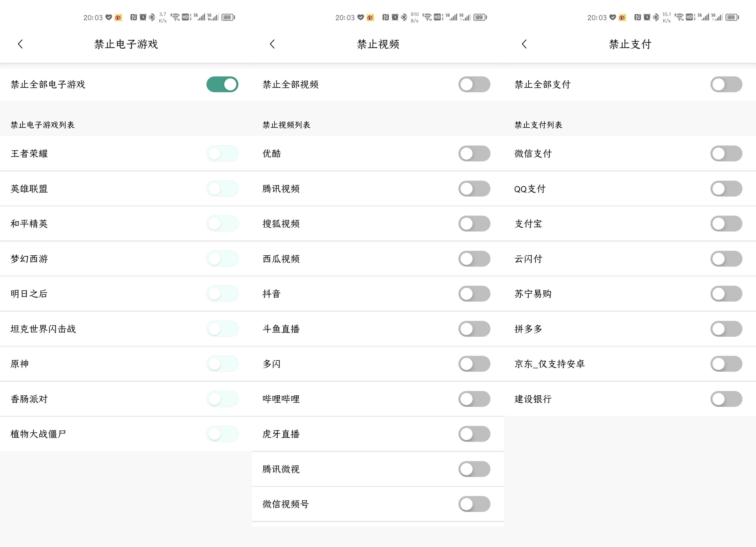Tap the 优酷 row label
This screenshot has width=756, height=547.
coord(272,154)
